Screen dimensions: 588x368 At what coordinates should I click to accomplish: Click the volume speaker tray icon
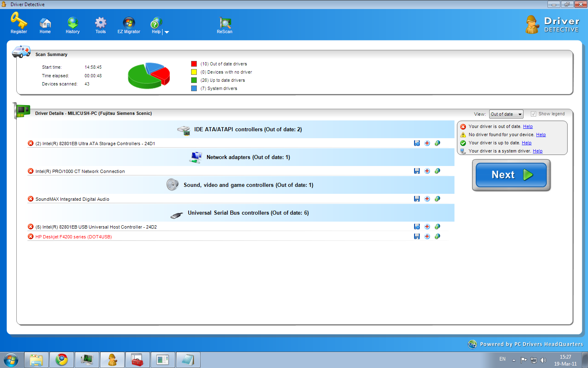tap(543, 360)
